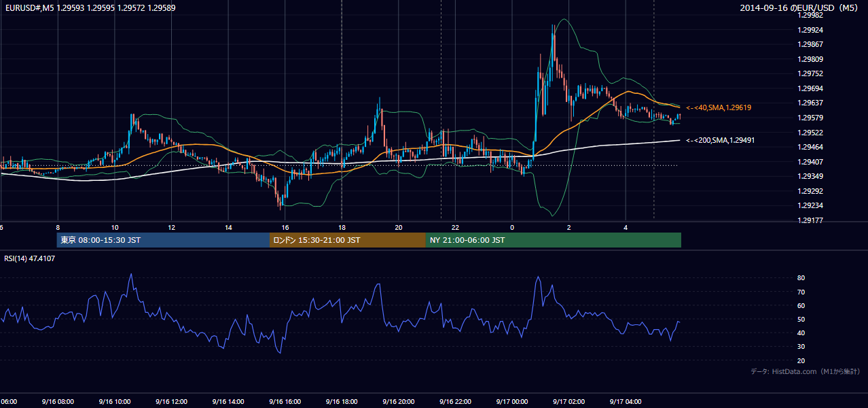
Task: Click price axis label 1.29234
Action: coord(809,205)
